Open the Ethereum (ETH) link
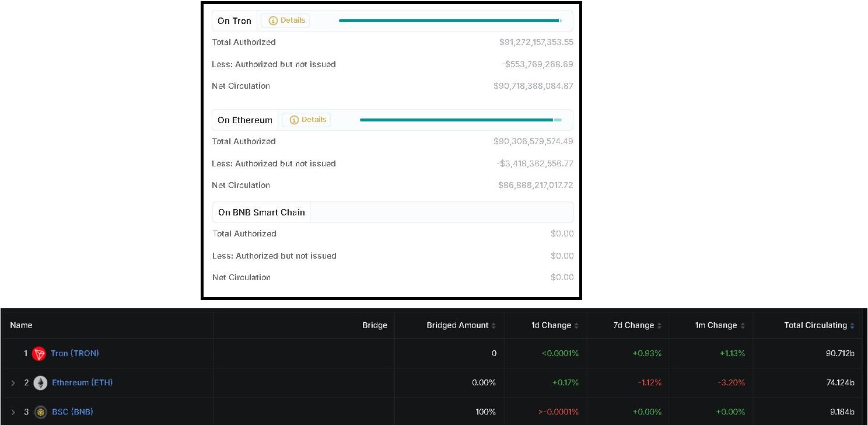The height and width of the screenshot is (425, 868). (82, 382)
